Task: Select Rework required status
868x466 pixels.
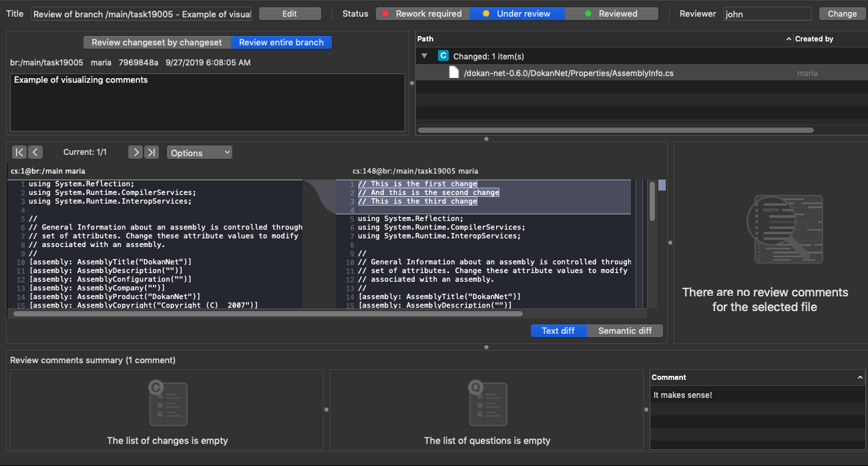Action: (x=423, y=13)
